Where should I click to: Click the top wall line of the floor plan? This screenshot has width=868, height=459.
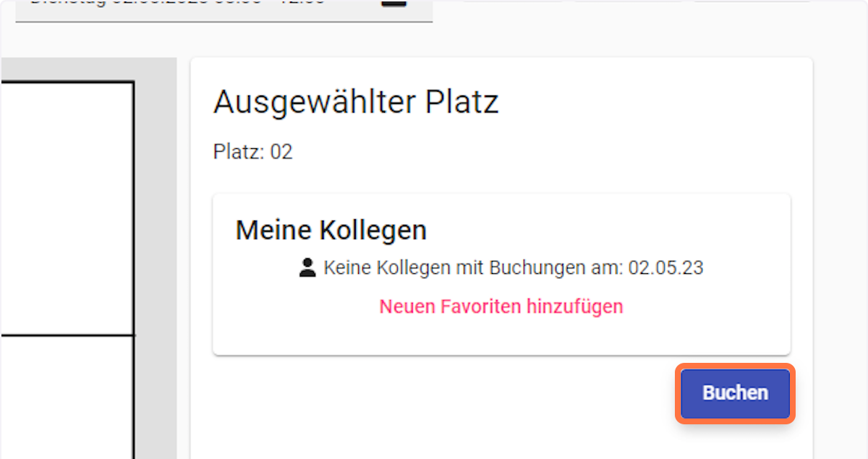(65, 82)
